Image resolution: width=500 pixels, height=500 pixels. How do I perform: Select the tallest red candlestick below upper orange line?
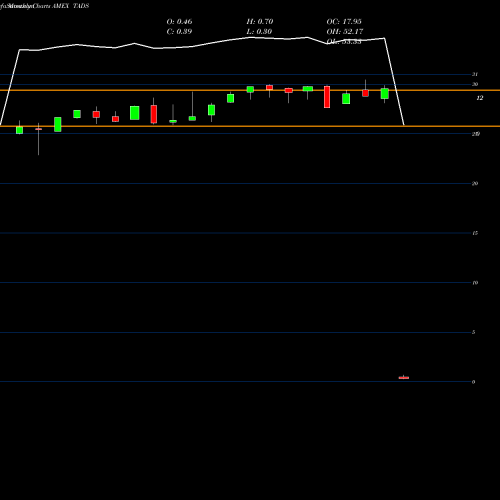(x=327, y=97)
